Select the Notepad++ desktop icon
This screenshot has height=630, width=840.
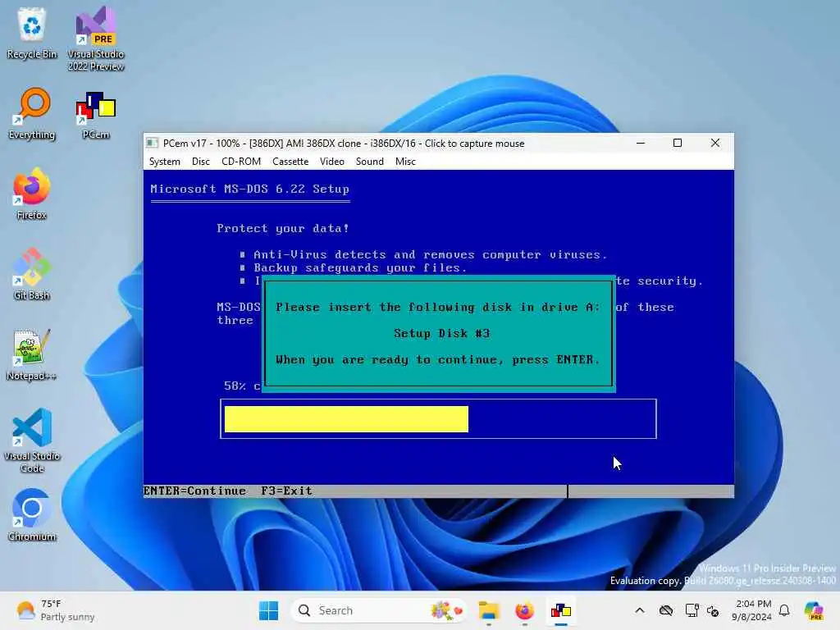(32, 354)
